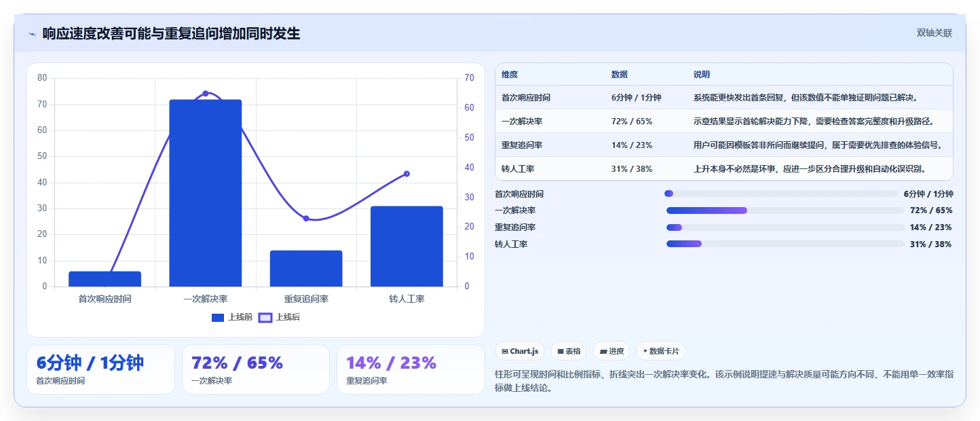
Task: Open the 72% / 65% data card
Action: coord(255,369)
